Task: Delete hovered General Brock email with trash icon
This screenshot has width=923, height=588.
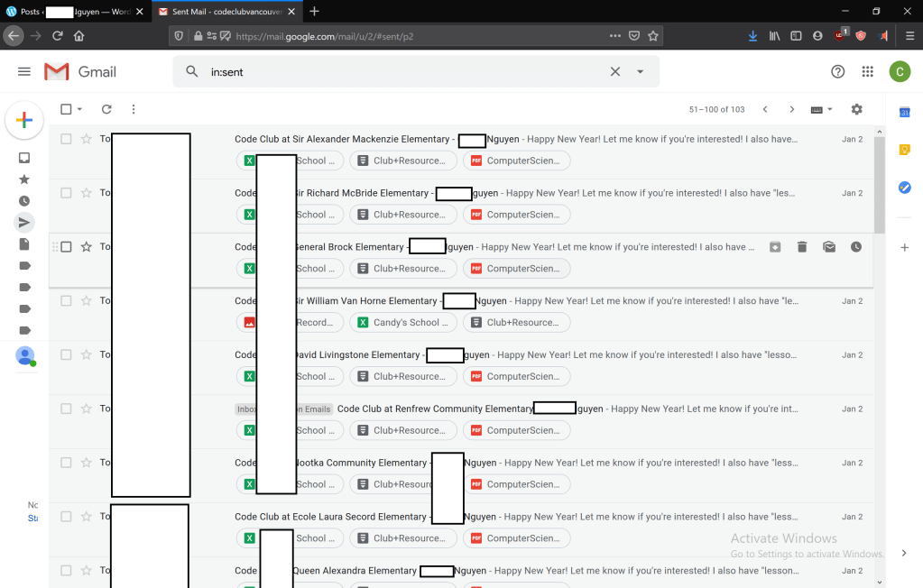Action: click(x=801, y=247)
